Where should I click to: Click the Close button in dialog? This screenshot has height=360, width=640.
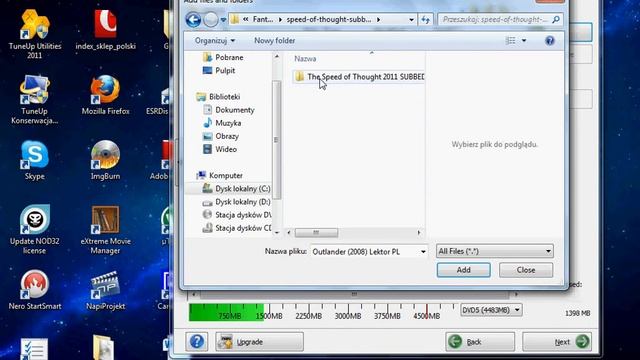pyautogui.click(x=526, y=270)
